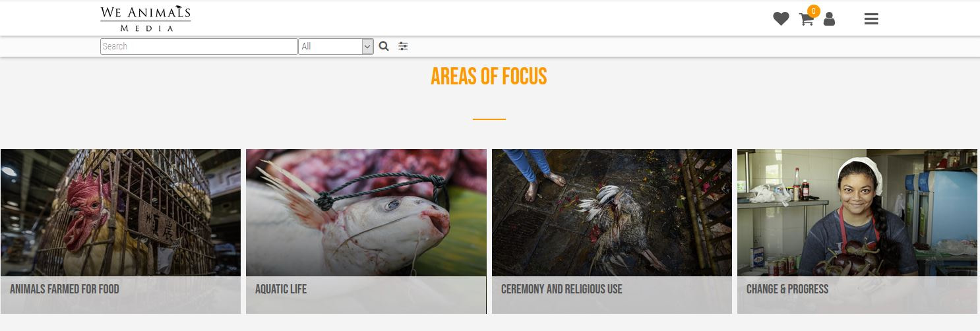
Task: Open the tied fish photo
Action: [366, 212]
